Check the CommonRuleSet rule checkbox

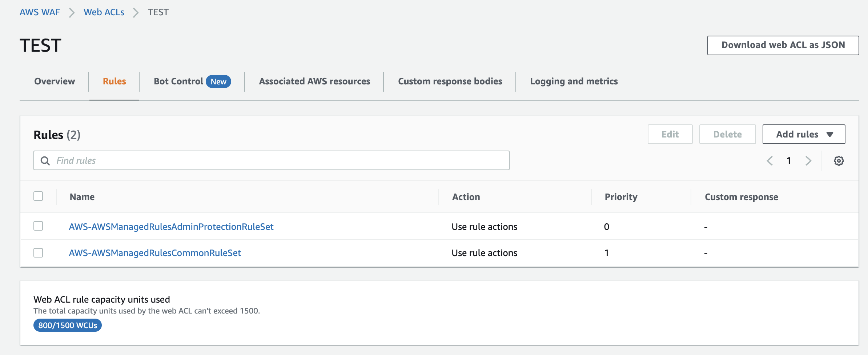click(38, 252)
